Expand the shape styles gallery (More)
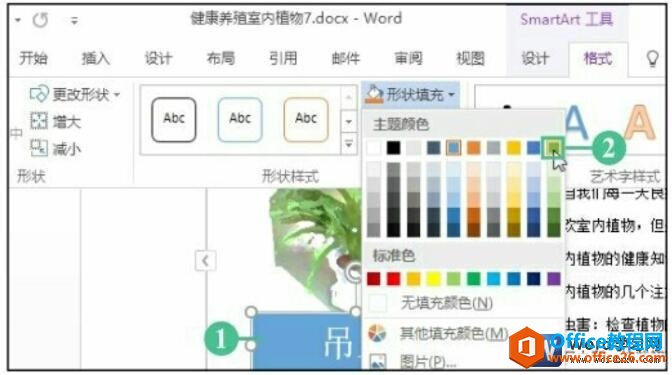The image size is (672, 375). (348, 144)
